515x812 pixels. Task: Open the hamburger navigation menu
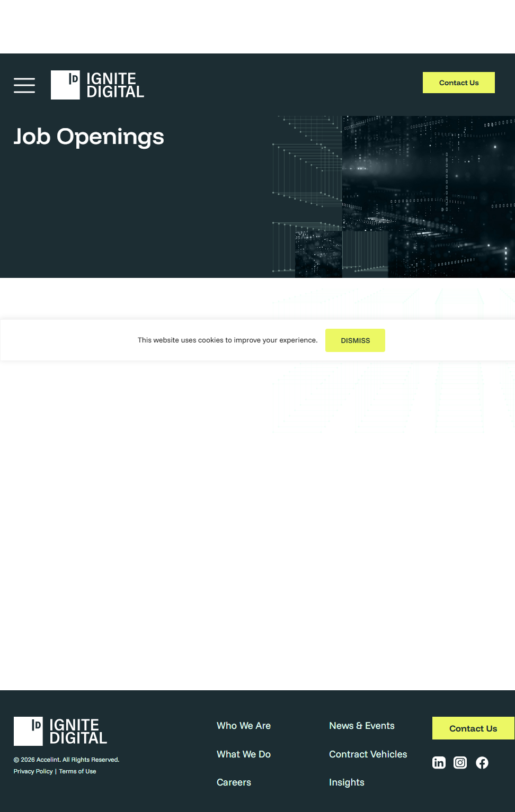24,85
